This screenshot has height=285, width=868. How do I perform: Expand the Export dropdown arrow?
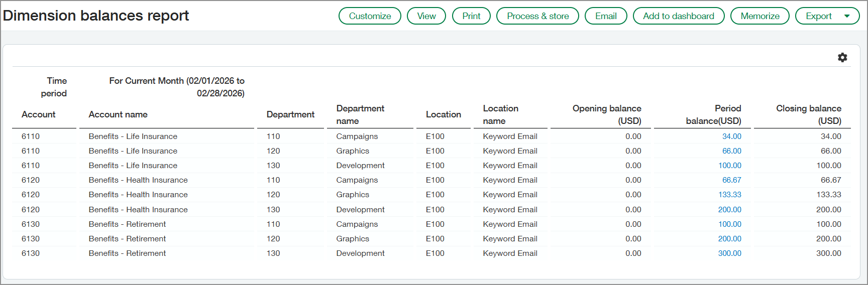(x=847, y=16)
